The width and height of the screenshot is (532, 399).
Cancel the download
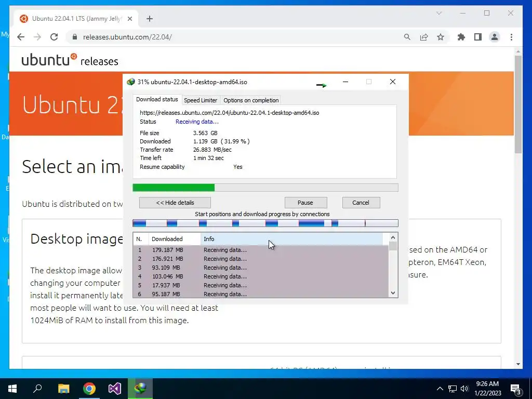click(x=361, y=203)
